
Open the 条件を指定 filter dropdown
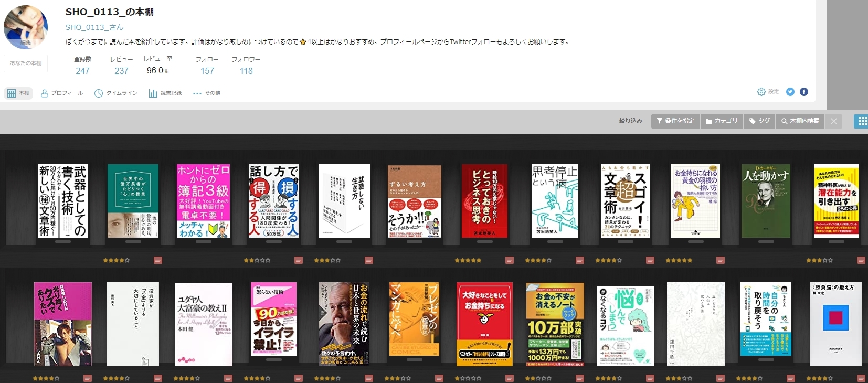click(675, 121)
